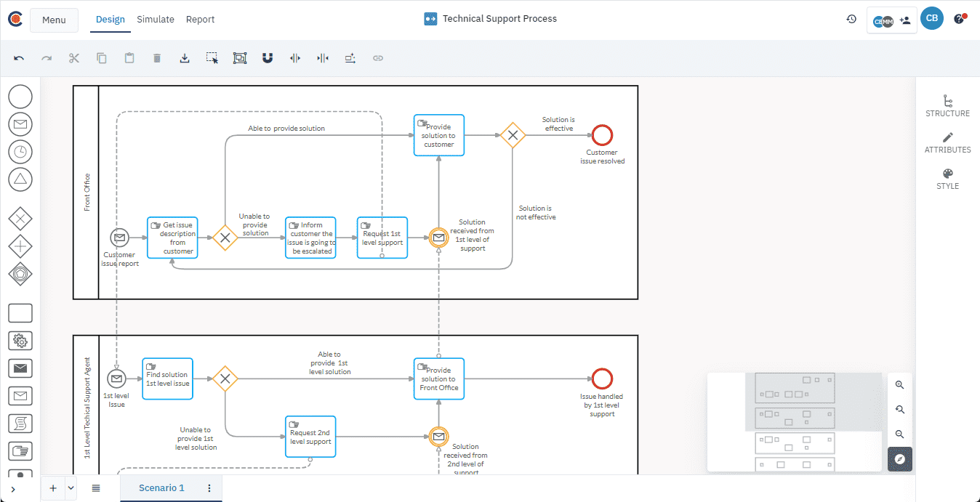Select the Customer issue resolved end event
The height and width of the screenshot is (502, 980).
click(x=602, y=135)
